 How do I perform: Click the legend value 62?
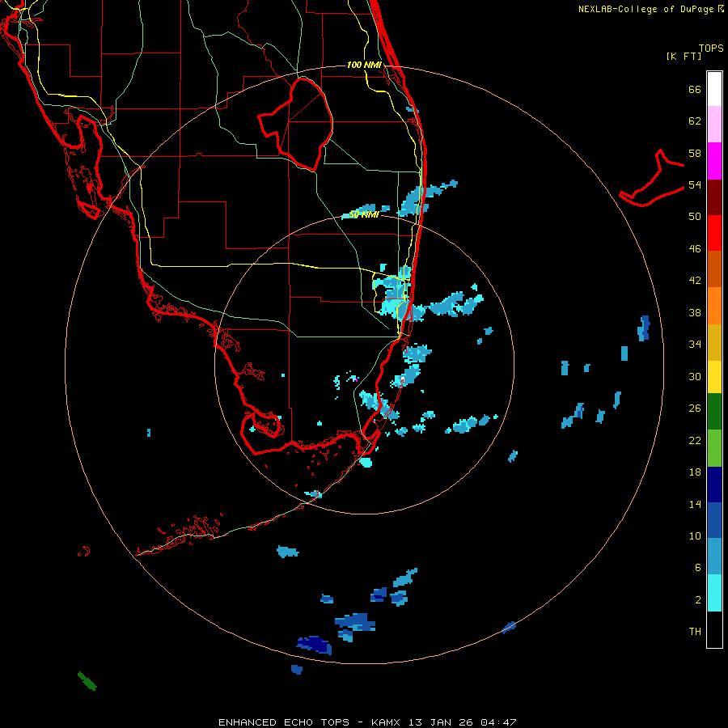pos(695,121)
